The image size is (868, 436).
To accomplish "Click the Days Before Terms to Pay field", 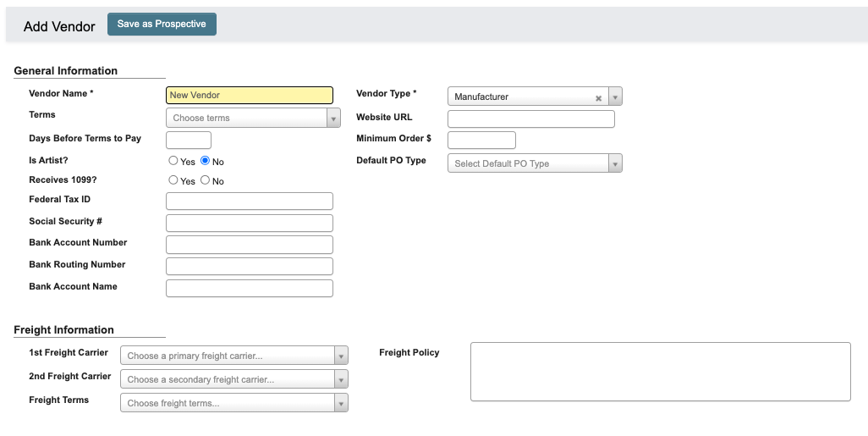I will [189, 141].
